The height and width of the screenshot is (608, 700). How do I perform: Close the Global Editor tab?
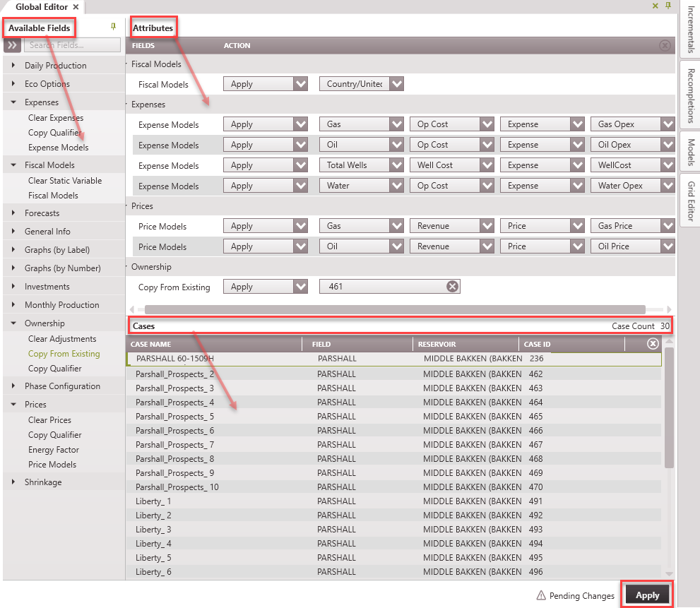coord(76,6)
